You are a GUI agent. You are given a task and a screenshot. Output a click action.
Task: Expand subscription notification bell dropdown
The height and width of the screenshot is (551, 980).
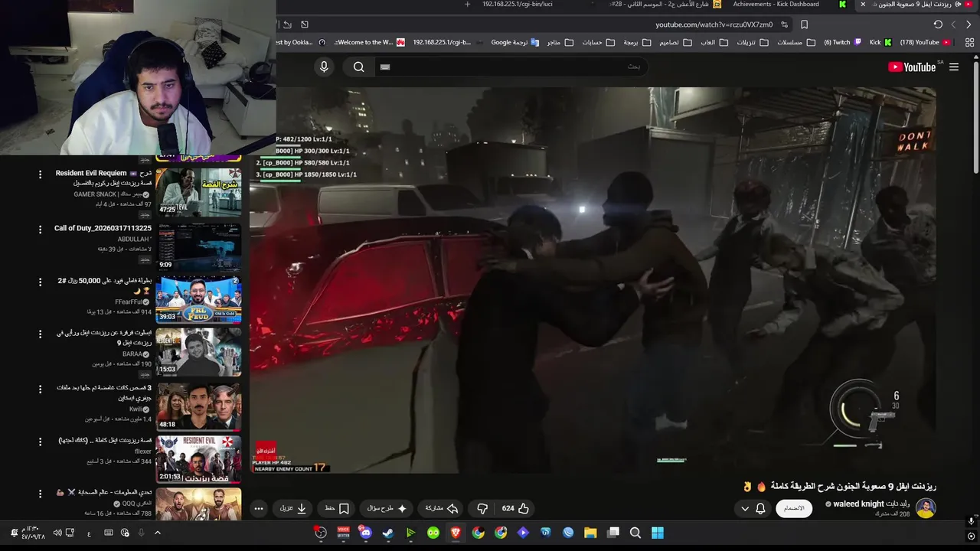[753, 508]
